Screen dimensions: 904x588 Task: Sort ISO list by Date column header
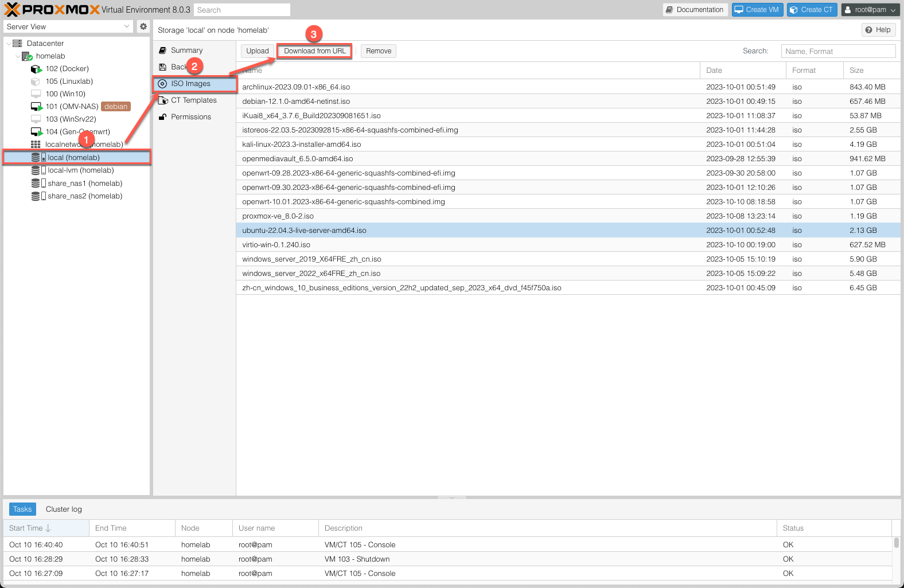(x=742, y=71)
